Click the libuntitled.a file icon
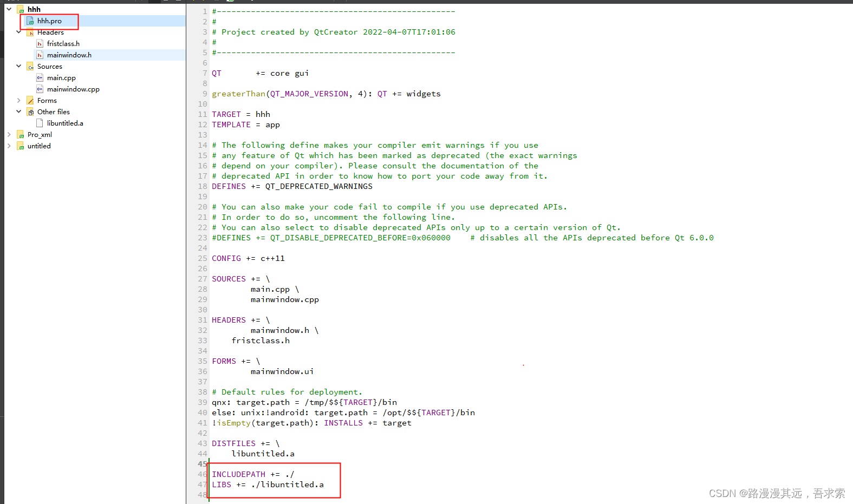This screenshot has height=504, width=853. 40,123
